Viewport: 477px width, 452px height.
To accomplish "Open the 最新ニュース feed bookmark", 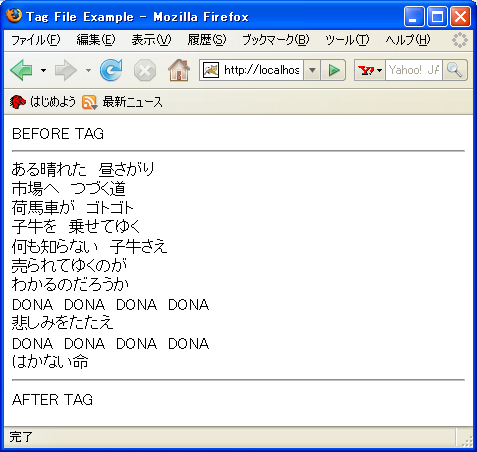I will coord(122,102).
